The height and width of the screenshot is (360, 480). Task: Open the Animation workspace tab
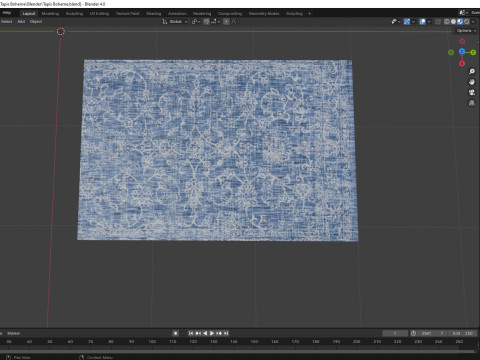point(177,14)
